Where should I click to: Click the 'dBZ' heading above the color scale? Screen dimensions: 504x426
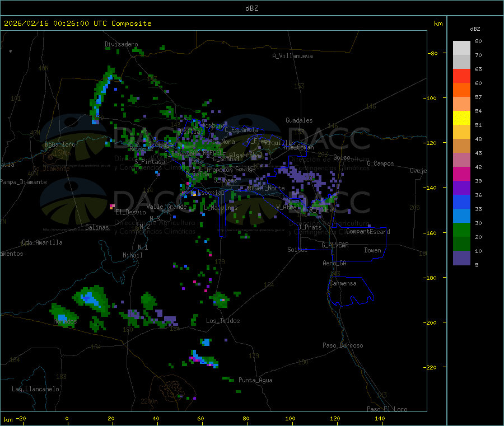tap(475, 29)
